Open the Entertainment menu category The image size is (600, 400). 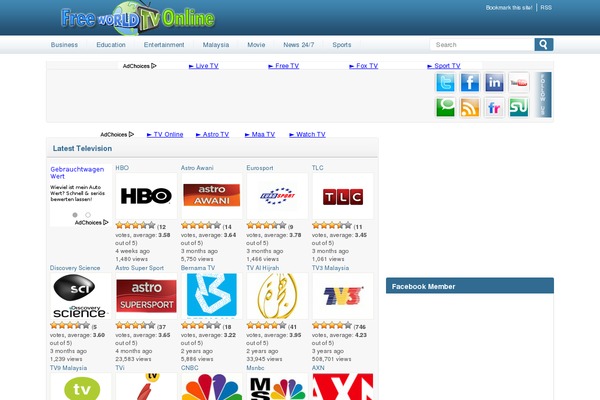164,45
